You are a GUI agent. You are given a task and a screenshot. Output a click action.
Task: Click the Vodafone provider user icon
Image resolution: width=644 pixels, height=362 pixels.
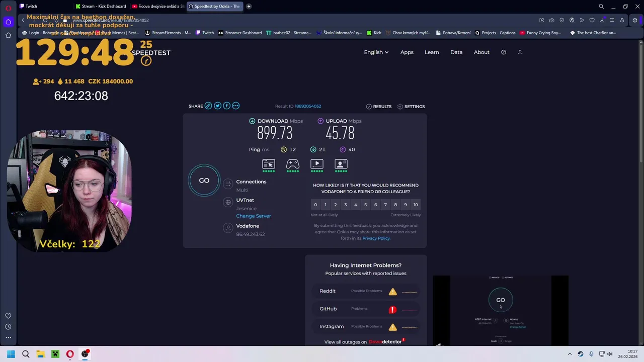[x=228, y=228]
